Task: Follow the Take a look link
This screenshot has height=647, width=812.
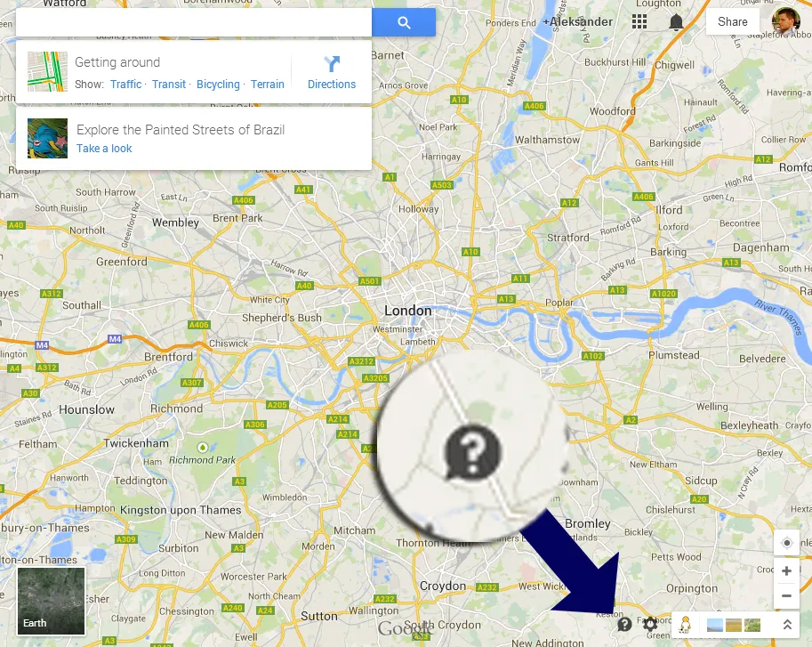Action: tap(104, 148)
